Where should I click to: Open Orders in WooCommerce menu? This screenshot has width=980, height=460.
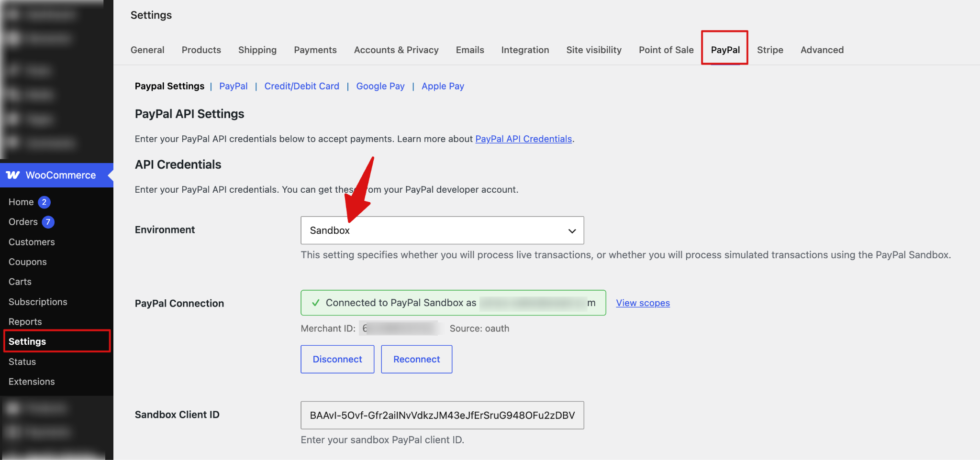(23, 222)
